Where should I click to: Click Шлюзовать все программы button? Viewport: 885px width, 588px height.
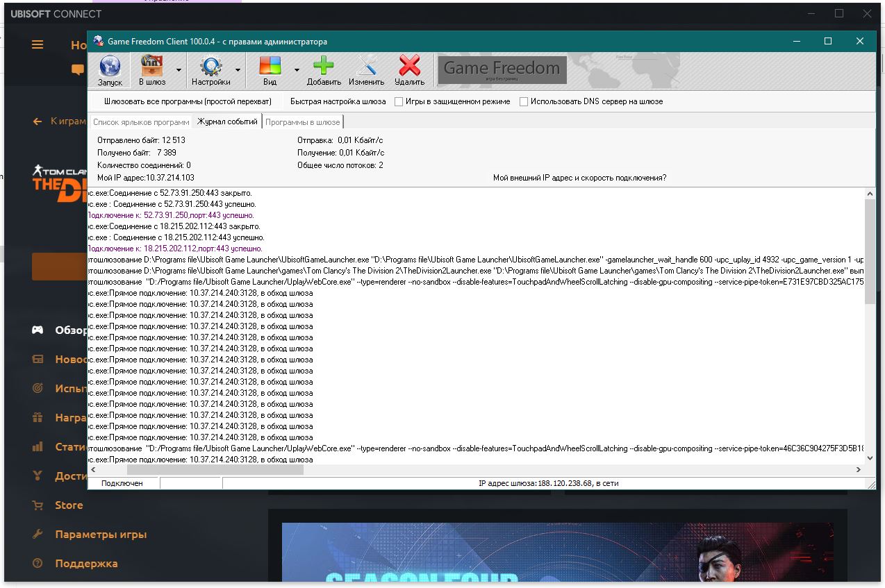[188, 101]
